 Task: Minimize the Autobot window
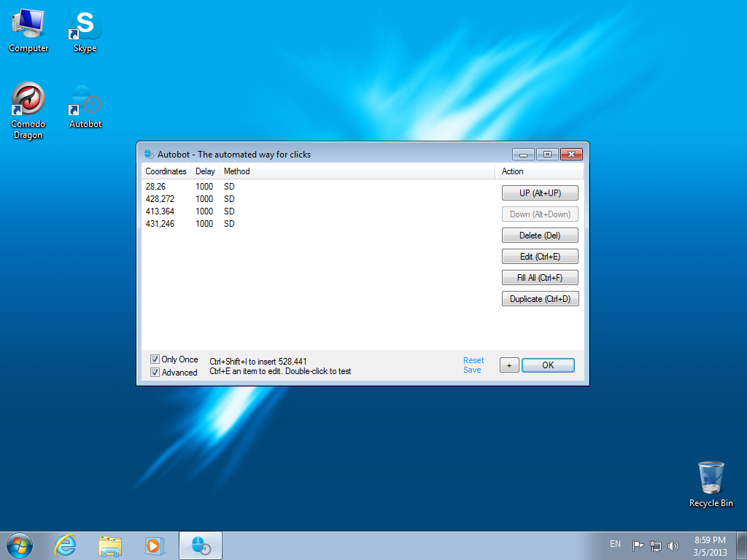[523, 155]
